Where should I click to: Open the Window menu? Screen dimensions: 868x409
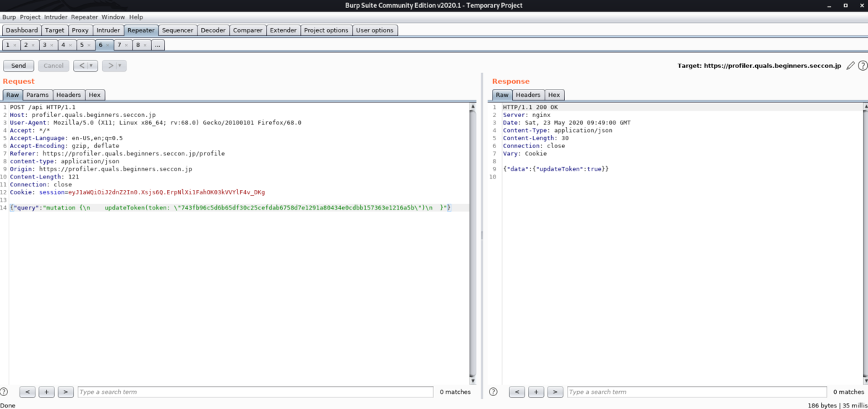(113, 17)
